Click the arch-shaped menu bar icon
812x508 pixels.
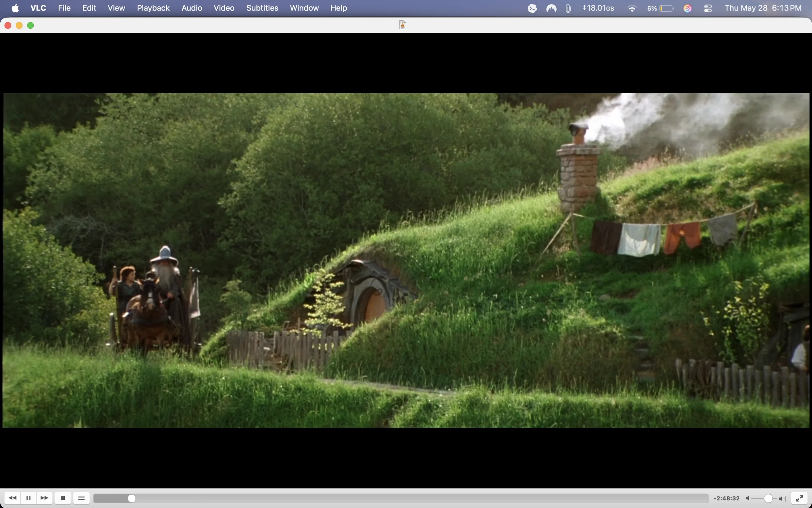pyautogui.click(x=551, y=8)
